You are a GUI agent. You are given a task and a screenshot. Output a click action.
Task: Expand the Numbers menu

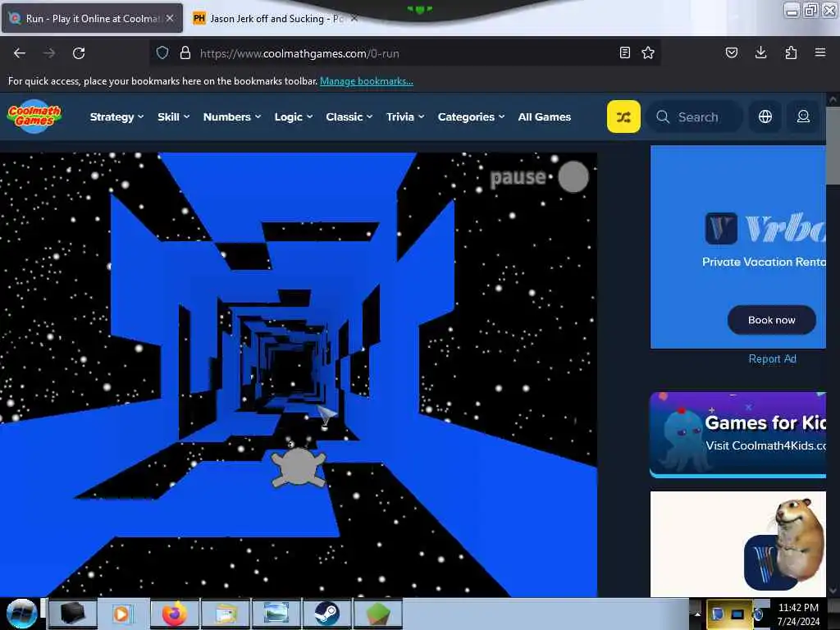232,116
